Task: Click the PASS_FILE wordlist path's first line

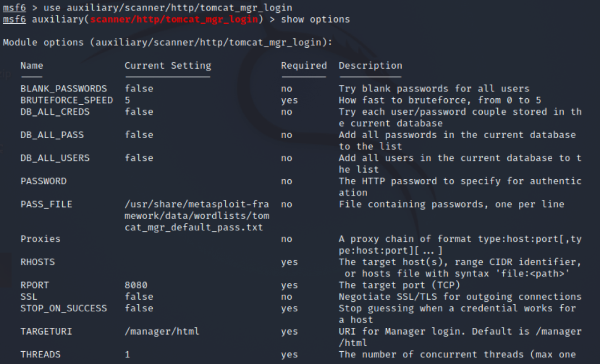Action: pyautogui.click(x=197, y=204)
